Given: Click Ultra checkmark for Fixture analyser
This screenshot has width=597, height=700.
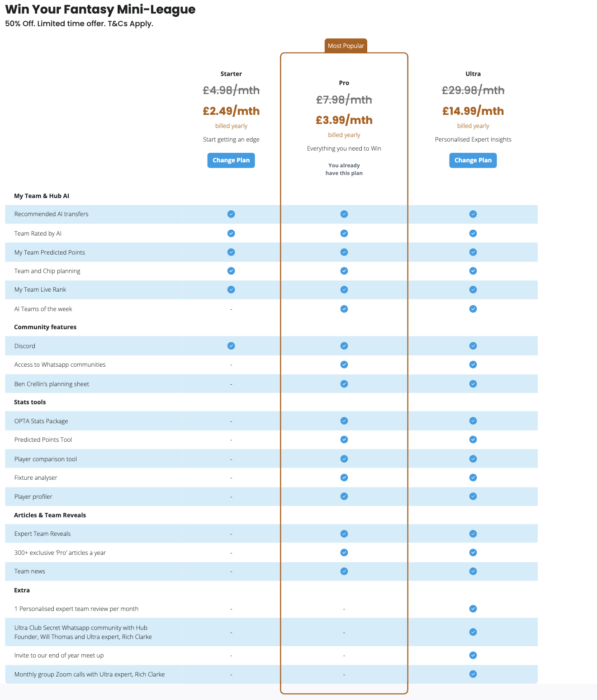Looking at the screenshot, I should [473, 478].
